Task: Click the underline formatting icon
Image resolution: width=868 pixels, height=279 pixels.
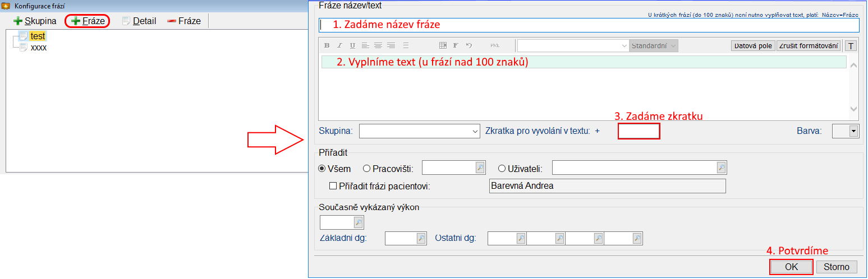Action: pyautogui.click(x=352, y=46)
